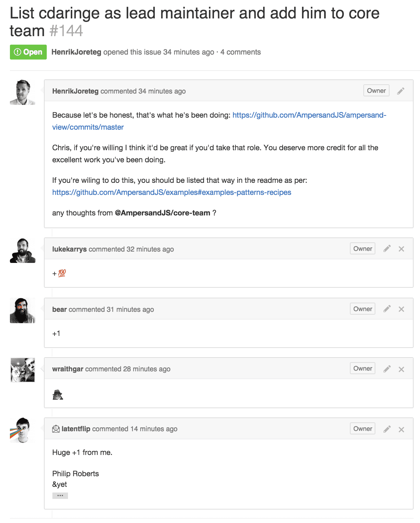Viewport: 420px width, 523px height.
Task: Edit wraithgar's comment via pencil icon
Action: [387, 369]
